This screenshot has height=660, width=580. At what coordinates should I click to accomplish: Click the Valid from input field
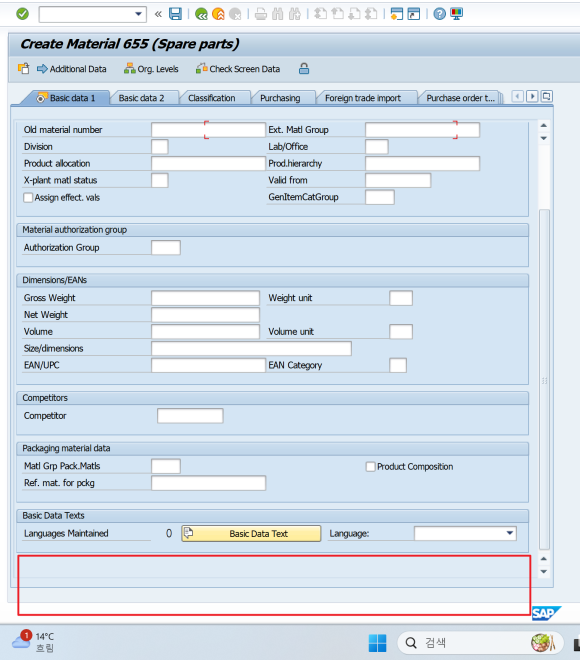398,180
